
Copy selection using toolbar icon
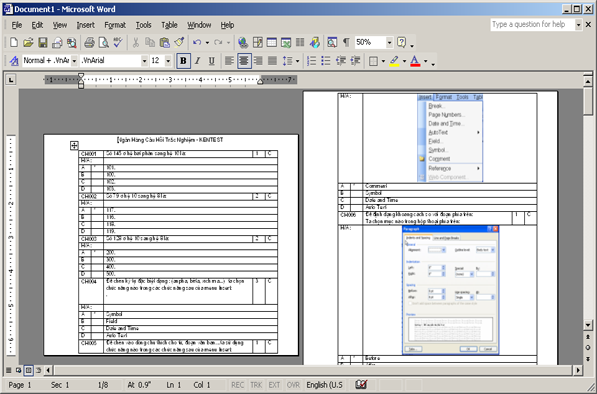pos(150,42)
